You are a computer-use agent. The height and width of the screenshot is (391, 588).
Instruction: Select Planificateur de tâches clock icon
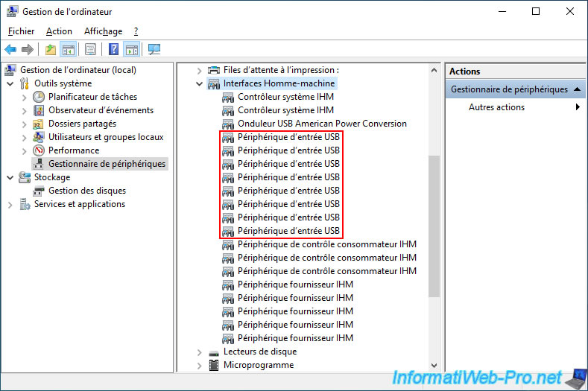(39, 97)
